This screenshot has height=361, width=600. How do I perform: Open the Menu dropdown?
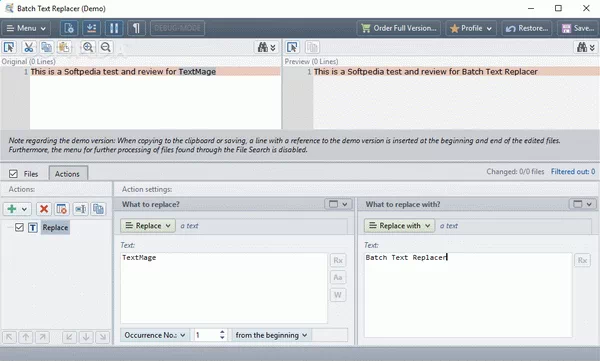coord(26,28)
